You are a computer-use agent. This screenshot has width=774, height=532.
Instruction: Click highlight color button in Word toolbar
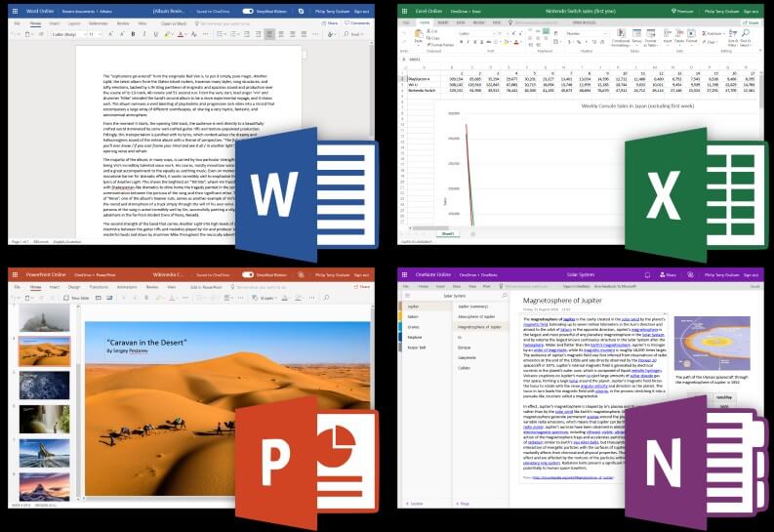pyautogui.click(x=167, y=34)
